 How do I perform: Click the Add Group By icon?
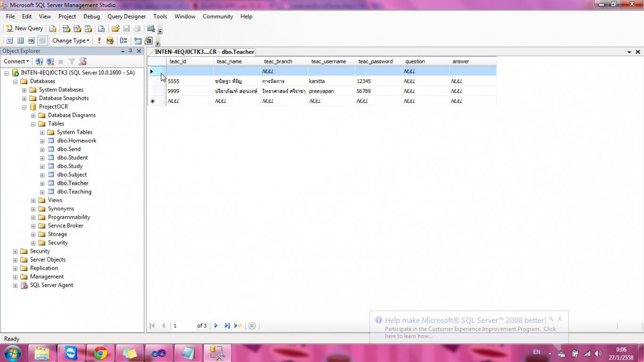pyautogui.click(x=124, y=41)
